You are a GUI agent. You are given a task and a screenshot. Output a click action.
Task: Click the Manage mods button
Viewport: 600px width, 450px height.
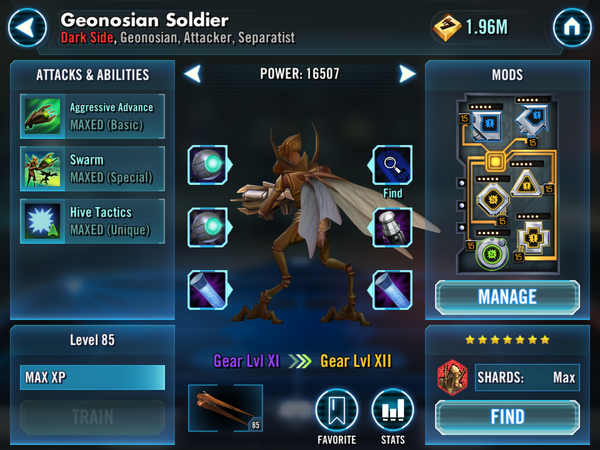[507, 297]
